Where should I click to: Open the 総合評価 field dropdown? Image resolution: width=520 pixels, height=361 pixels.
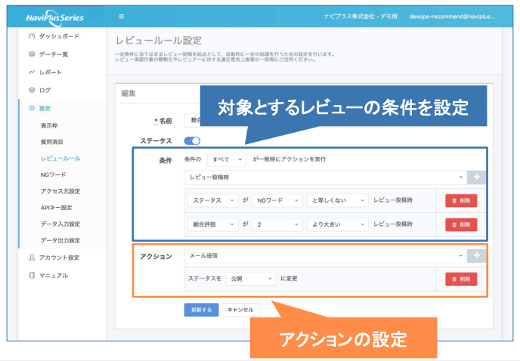click(213, 224)
